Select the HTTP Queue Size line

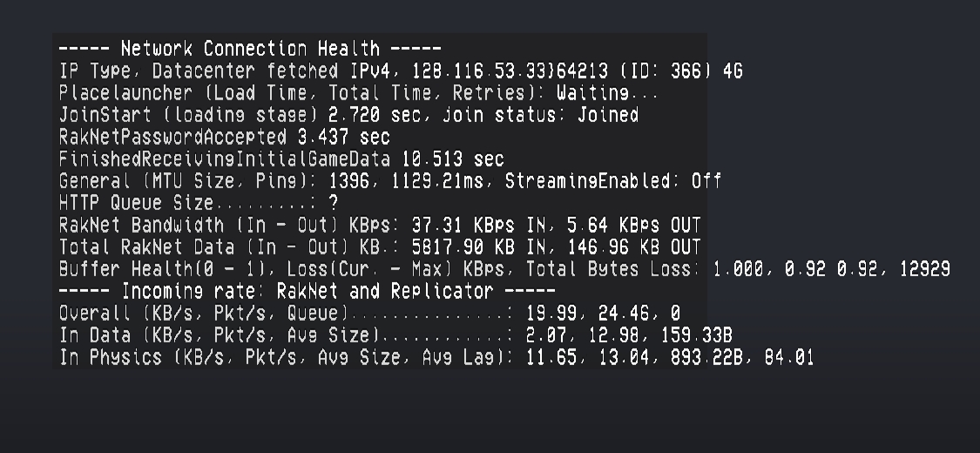click(199, 203)
